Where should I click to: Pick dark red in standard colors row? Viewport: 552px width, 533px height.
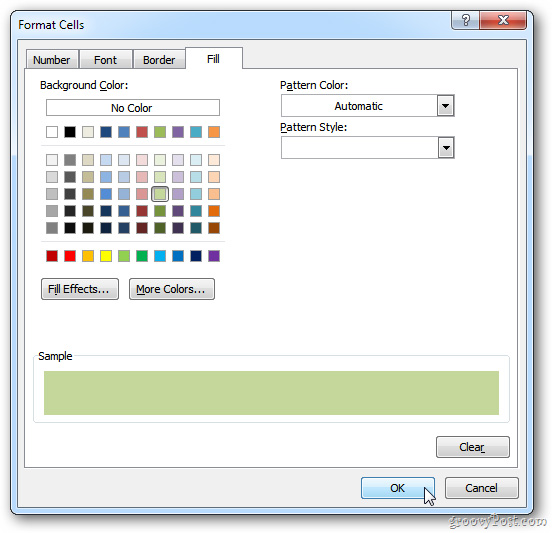52,256
